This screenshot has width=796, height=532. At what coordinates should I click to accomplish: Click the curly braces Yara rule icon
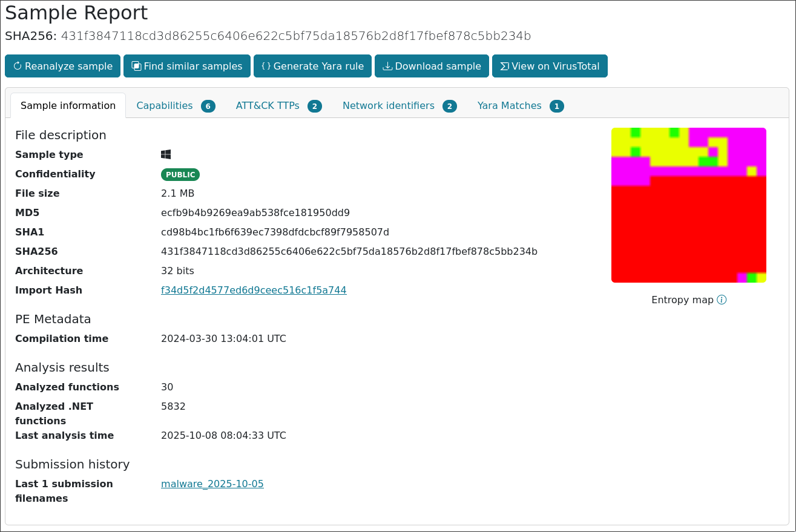(266, 66)
